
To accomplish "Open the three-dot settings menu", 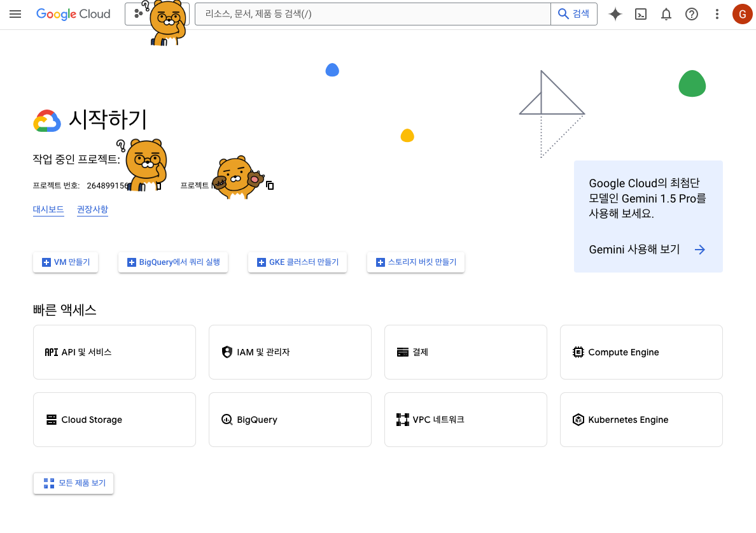I will click(717, 14).
